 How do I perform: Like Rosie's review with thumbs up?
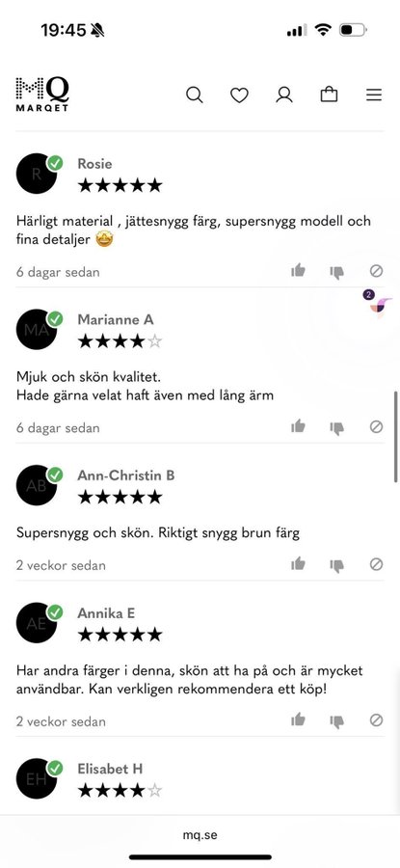[298, 271]
